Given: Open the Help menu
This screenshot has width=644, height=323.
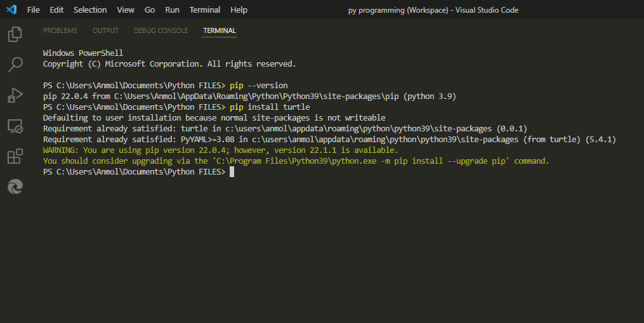Looking at the screenshot, I should point(239,10).
